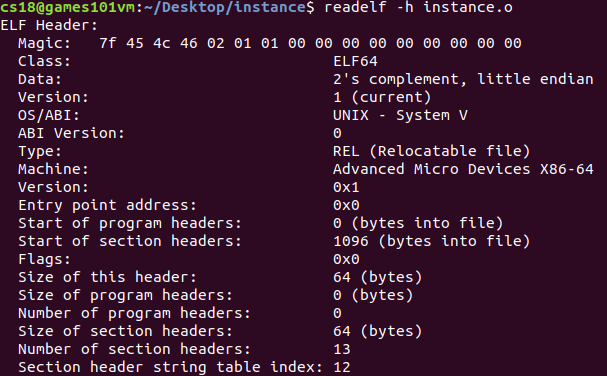This screenshot has width=607, height=376.
Task: Click REL (Relocatable file) type value
Action: [431, 151]
